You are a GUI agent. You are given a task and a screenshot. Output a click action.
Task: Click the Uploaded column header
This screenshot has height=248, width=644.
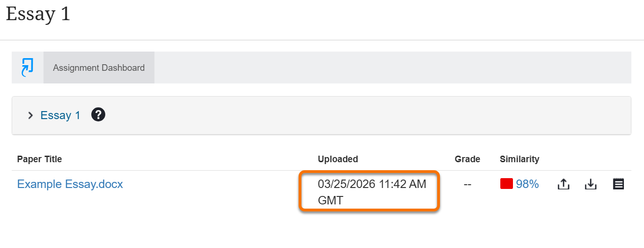(x=338, y=159)
